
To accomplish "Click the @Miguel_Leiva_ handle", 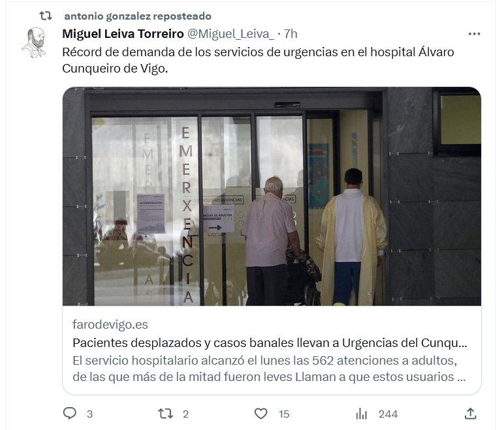I will (230, 34).
